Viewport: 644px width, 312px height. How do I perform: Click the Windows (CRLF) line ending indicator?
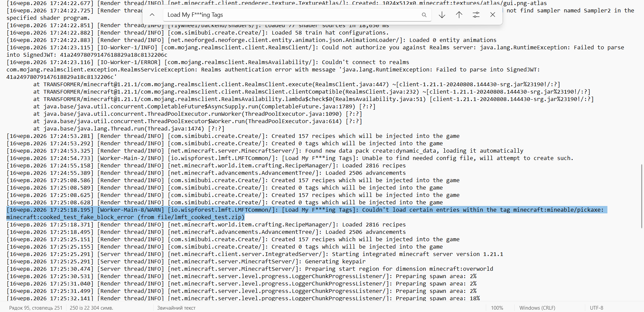pos(537,308)
